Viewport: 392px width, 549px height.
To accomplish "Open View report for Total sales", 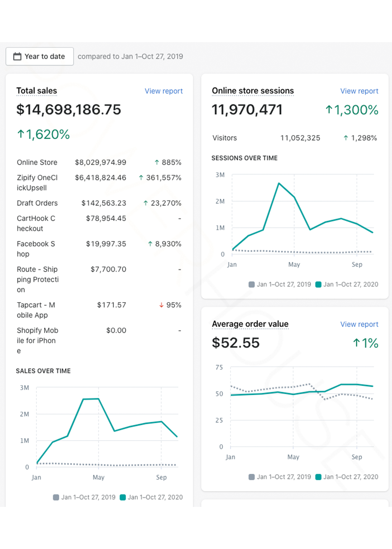I will [163, 91].
